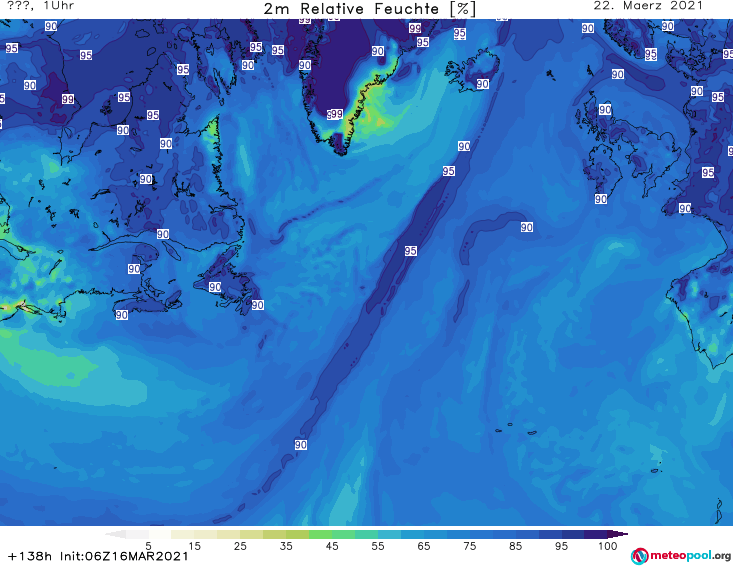Click the colorbar label '100'
Viewport: 733px width, 566px height.
607,545
